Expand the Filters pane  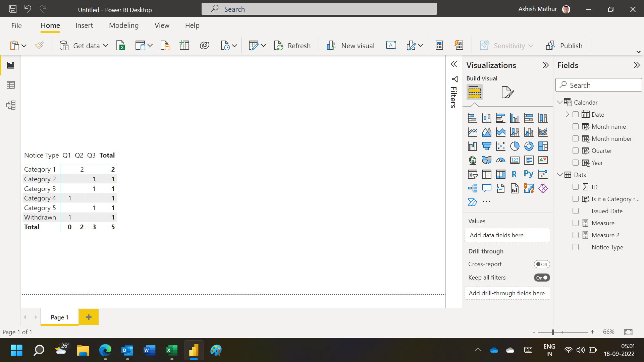454,64
